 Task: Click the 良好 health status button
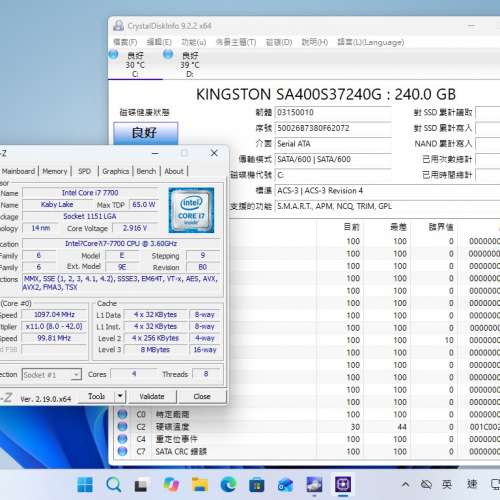coord(145,133)
